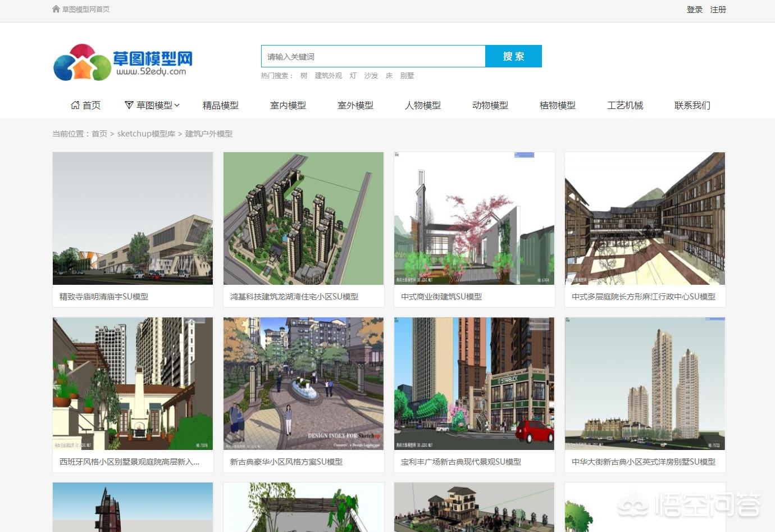Click title text 中式商业街建筑SU模型

pos(441,297)
